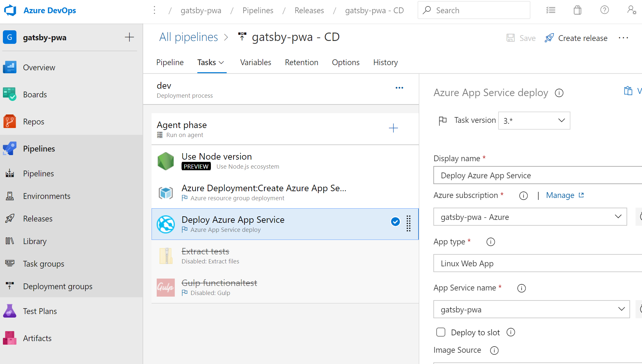Click the ellipsis menu on dev deployment process
642x364 pixels.
(x=400, y=88)
